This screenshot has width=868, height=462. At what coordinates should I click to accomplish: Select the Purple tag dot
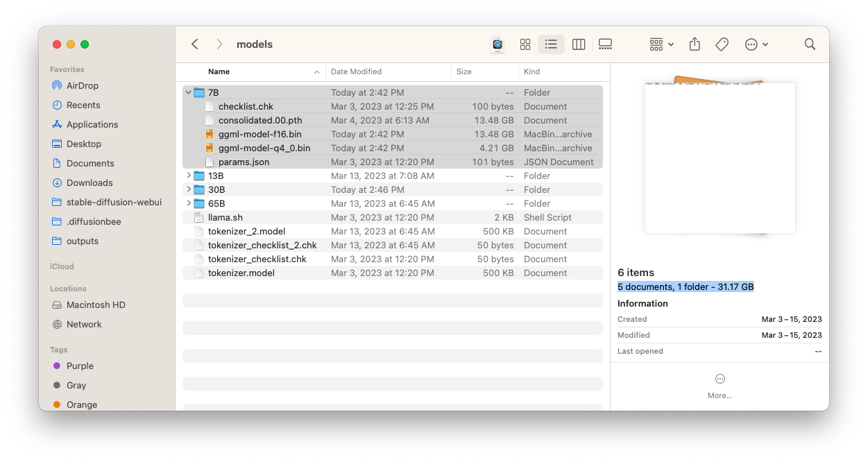click(x=57, y=366)
